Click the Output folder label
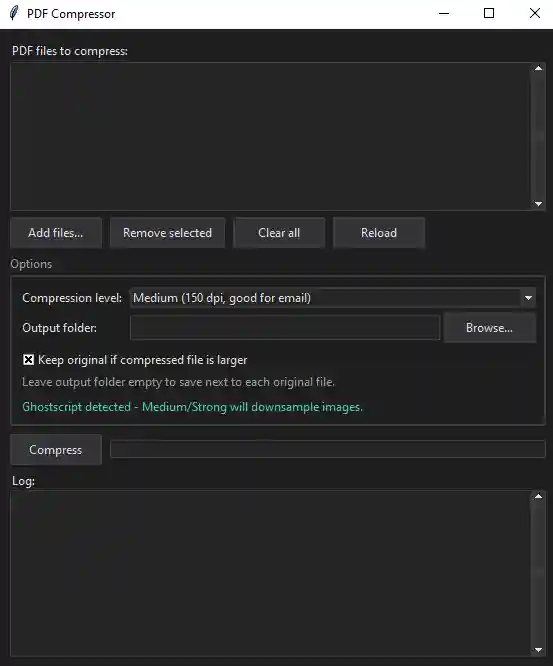 point(59,328)
